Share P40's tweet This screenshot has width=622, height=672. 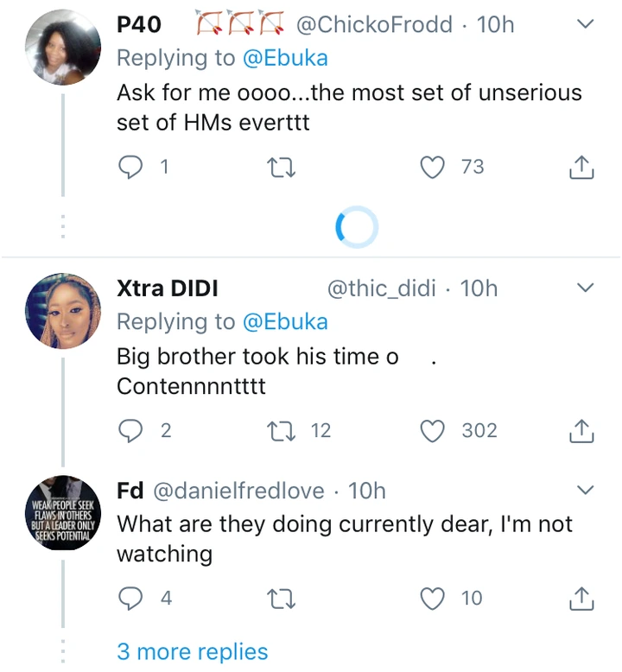pyautogui.click(x=581, y=167)
